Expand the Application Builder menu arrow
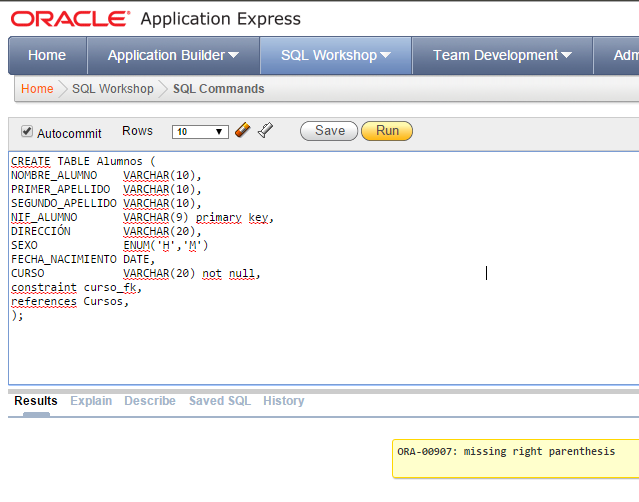 tap(234, 55)
